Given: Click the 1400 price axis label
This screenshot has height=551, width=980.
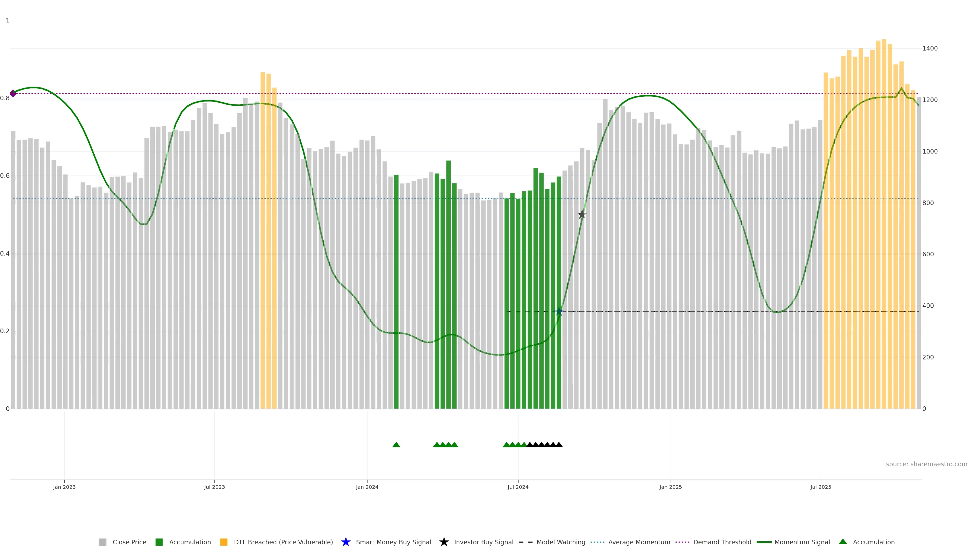Looking at the screenshot, I should (930, 48).
